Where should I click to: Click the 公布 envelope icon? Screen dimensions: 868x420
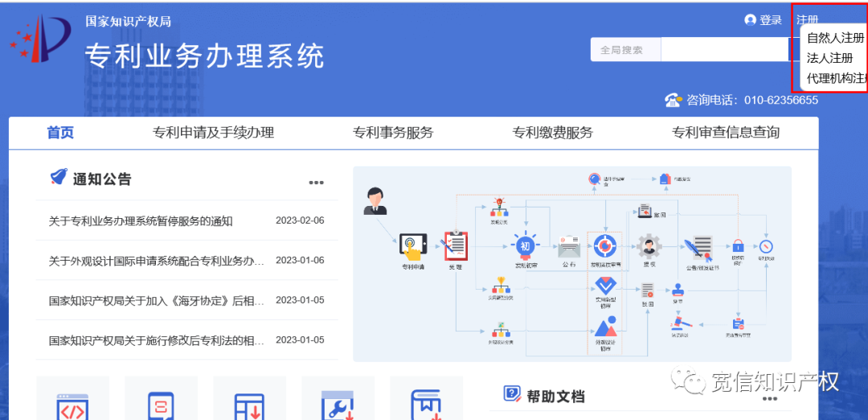click(569, 245)
